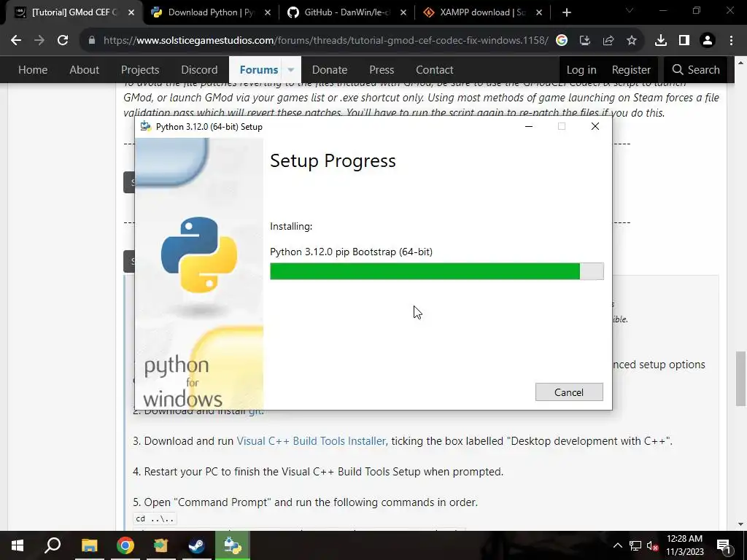Click the scrollbar up arrow
747x560 pixels.
(740, 63)
